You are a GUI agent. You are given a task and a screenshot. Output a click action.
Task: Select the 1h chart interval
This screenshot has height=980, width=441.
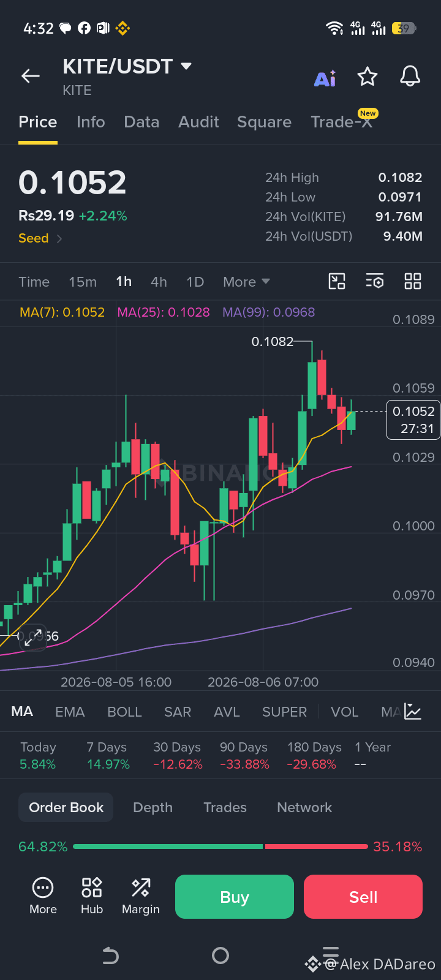point(124,282)
